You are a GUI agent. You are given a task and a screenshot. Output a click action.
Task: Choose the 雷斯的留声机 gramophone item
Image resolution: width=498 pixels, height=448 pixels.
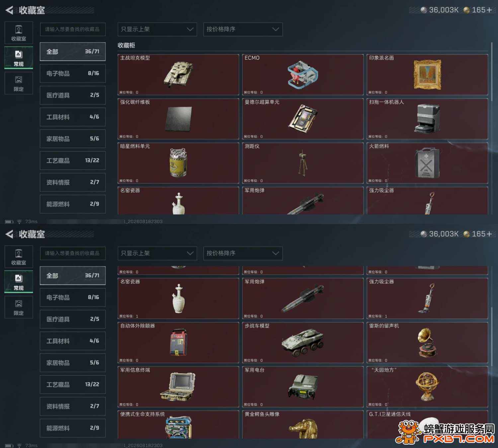click(427, 342)
